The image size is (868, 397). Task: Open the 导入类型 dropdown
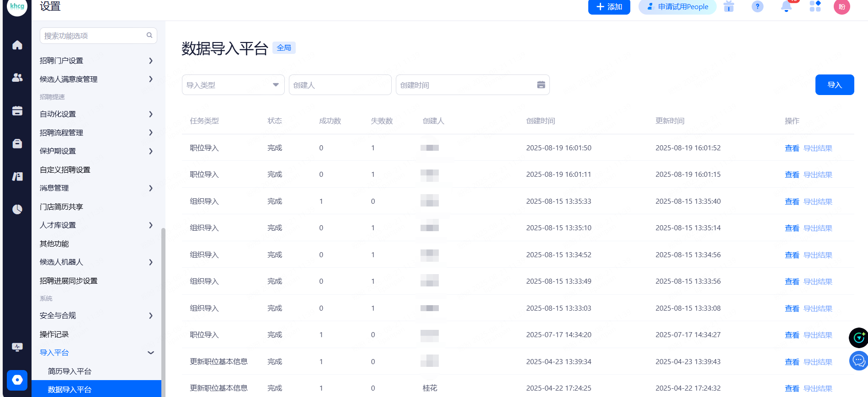[x=233, y=85]
